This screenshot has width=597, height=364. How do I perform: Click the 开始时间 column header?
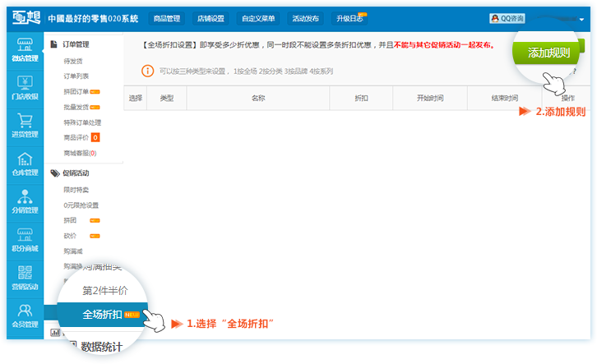(x=430, y=98)
